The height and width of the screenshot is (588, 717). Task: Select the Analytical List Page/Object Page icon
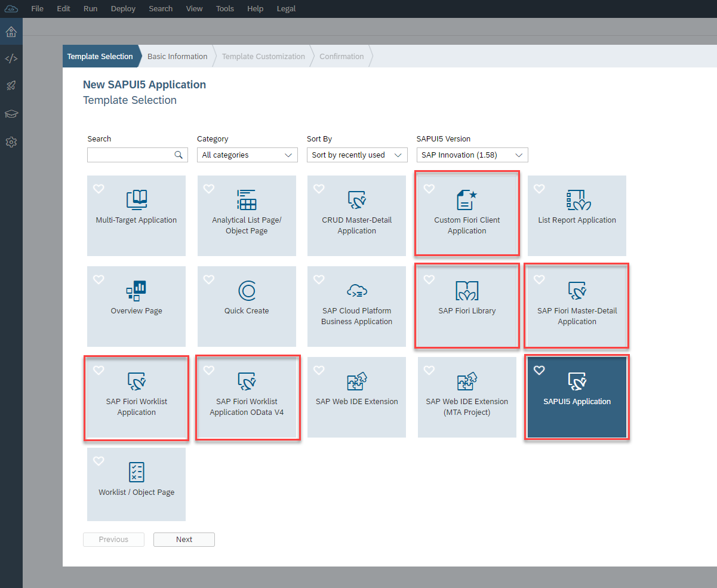coord(247,200)
